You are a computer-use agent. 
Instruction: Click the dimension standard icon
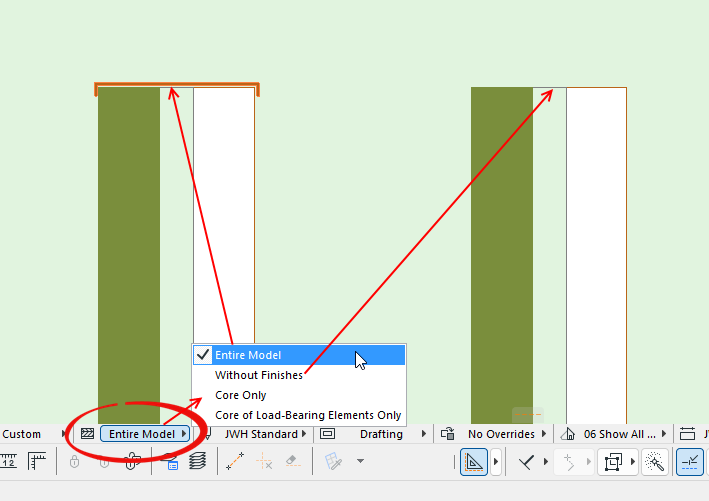pyautogui.click(x=687, y=434)
